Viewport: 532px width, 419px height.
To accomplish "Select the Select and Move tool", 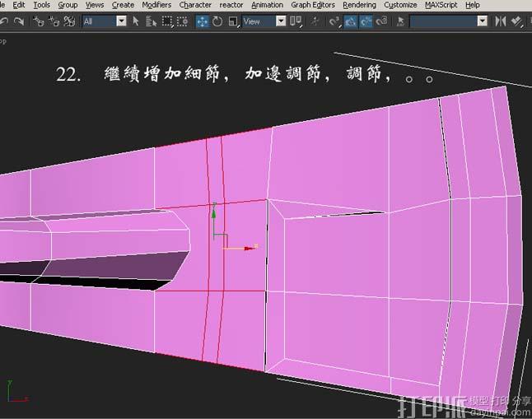I will coord(203,21).
